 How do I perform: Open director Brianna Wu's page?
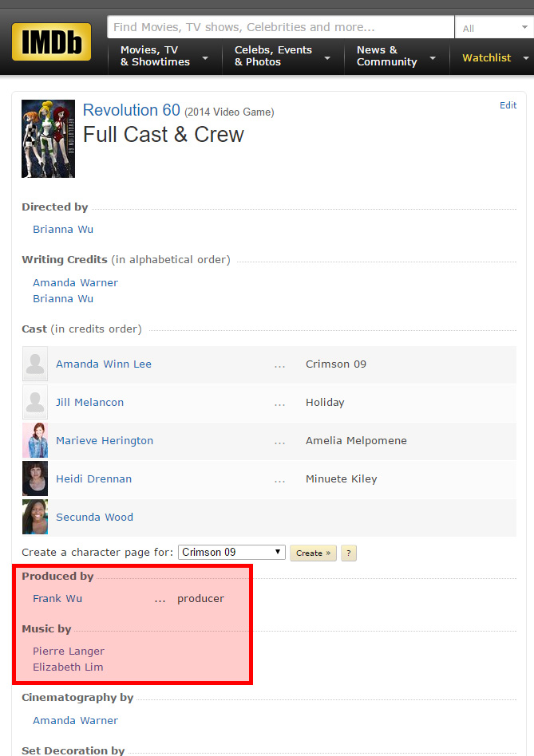[63, 230]
